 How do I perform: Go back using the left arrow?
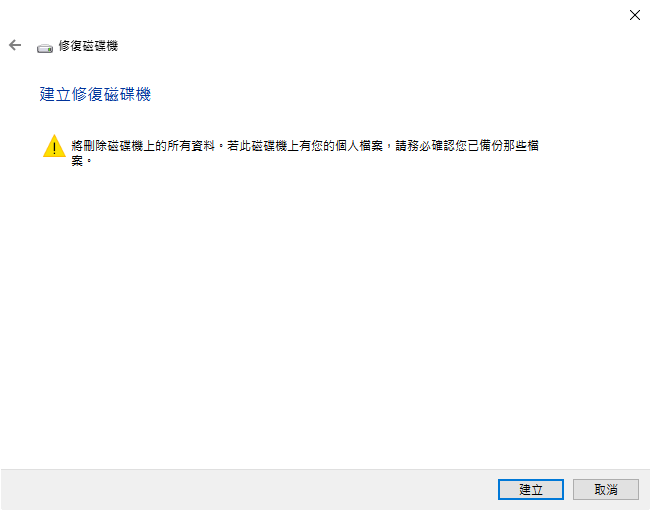tap(15, 45)
